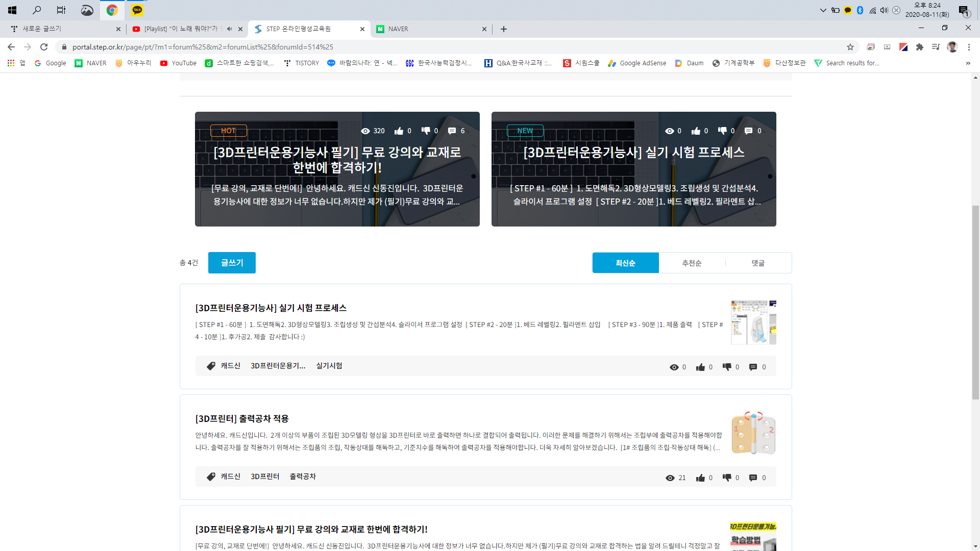Expand the hidden bookmarks overflow chevron
Image resolution: width=980 pixels, height=551 pixels.
(x=968, y=63)
